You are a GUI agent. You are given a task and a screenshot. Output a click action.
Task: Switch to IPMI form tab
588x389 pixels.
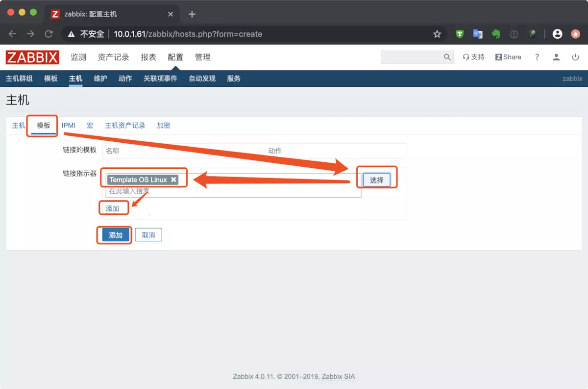point(69,126)
